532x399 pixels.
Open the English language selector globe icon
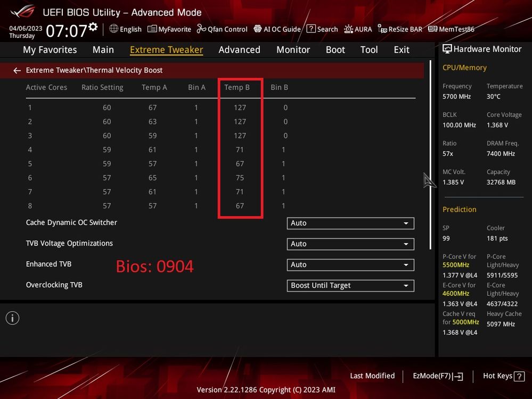click(x=114, y=29)
